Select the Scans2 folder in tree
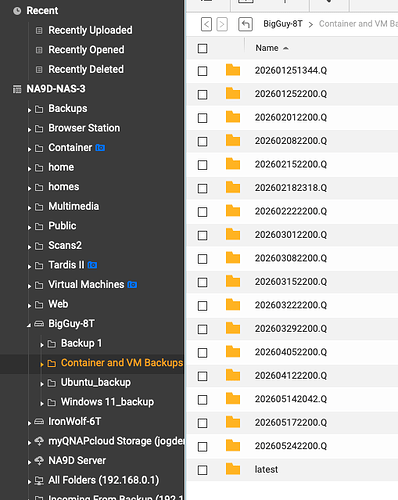 click(65, 245)
